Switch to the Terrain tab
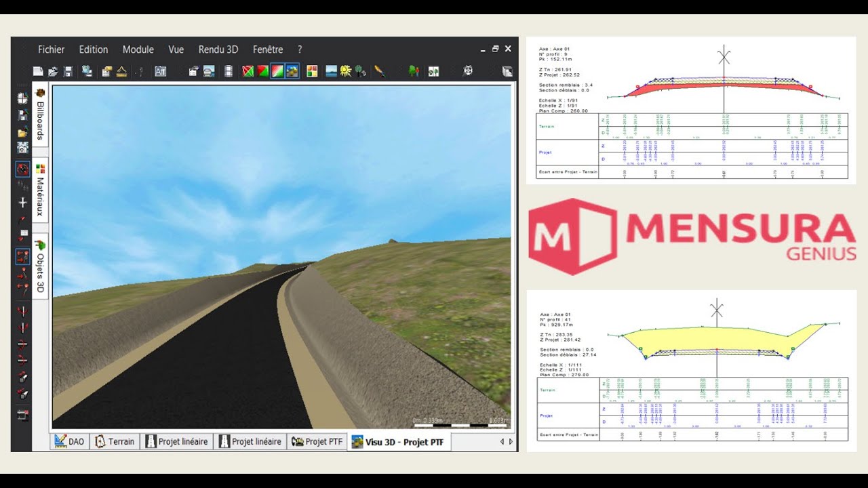The image size is (868, 488). tap(115, 441)
